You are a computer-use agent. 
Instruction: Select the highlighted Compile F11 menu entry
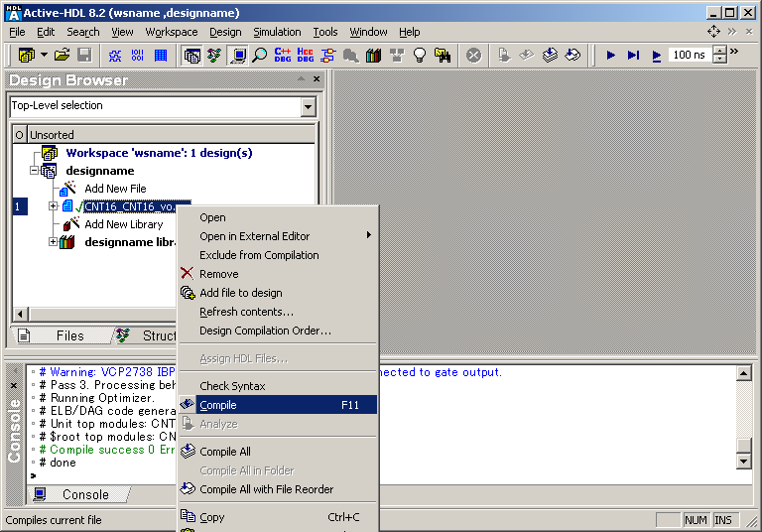pos(278,405)
